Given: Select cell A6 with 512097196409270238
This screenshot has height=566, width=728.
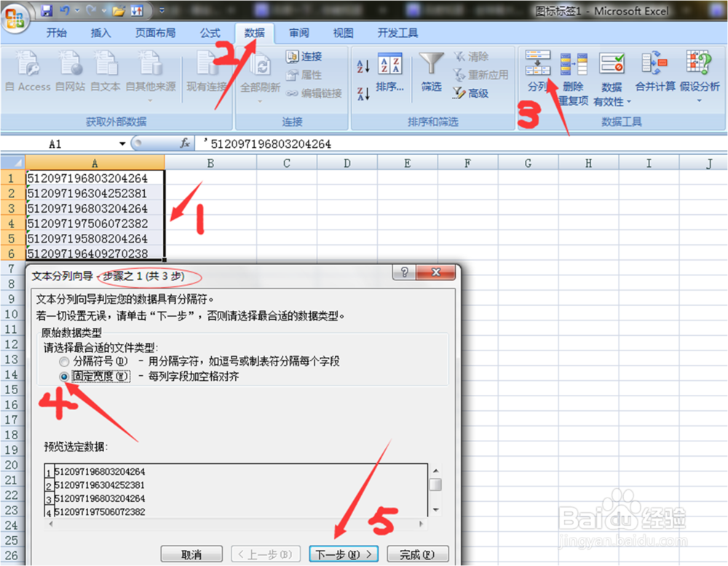Looking at the screenshot, I should [95, 253].
